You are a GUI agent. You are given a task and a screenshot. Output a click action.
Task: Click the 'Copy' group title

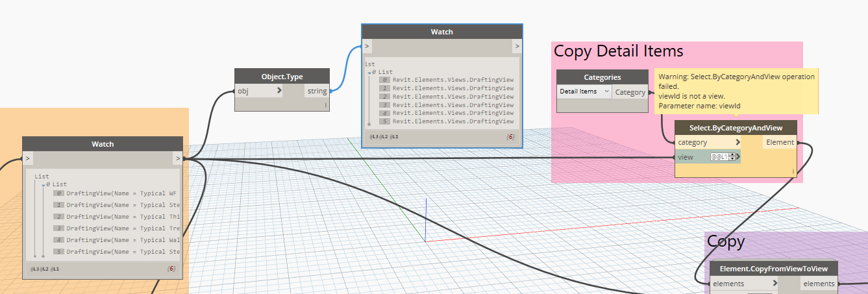[725, 241]
